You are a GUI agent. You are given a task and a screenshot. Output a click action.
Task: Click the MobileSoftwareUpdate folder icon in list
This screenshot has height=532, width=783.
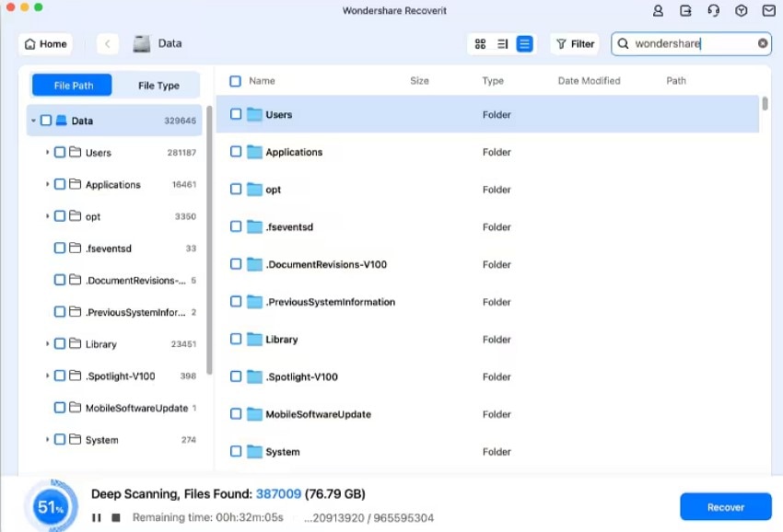(254, 413)
